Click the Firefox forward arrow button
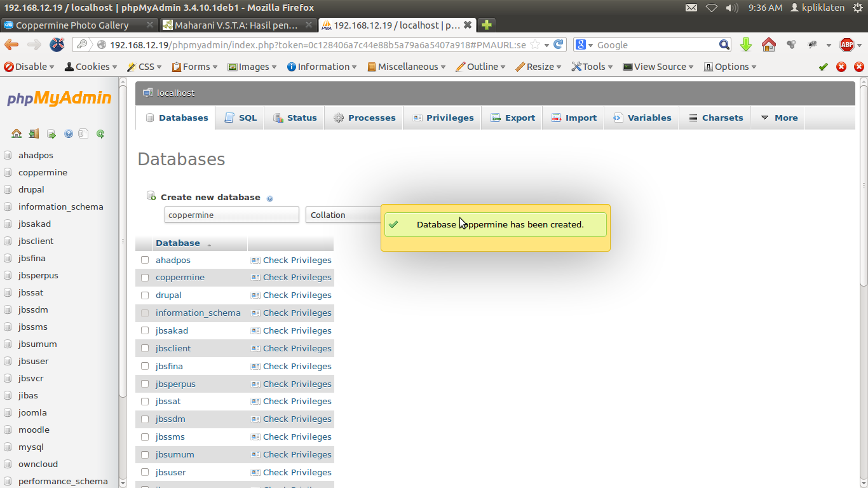The image size is (868, 488). [34, 44]
